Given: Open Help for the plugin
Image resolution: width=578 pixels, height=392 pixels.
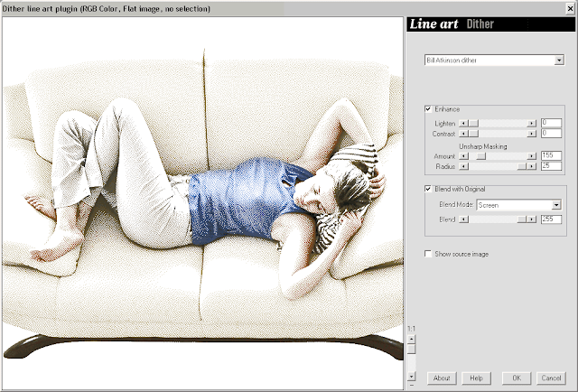Looking at the screenshot, I should click(476, 378).
